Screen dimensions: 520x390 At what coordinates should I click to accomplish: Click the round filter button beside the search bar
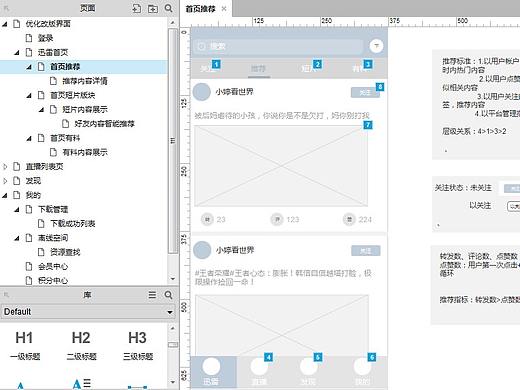[376, 46]
